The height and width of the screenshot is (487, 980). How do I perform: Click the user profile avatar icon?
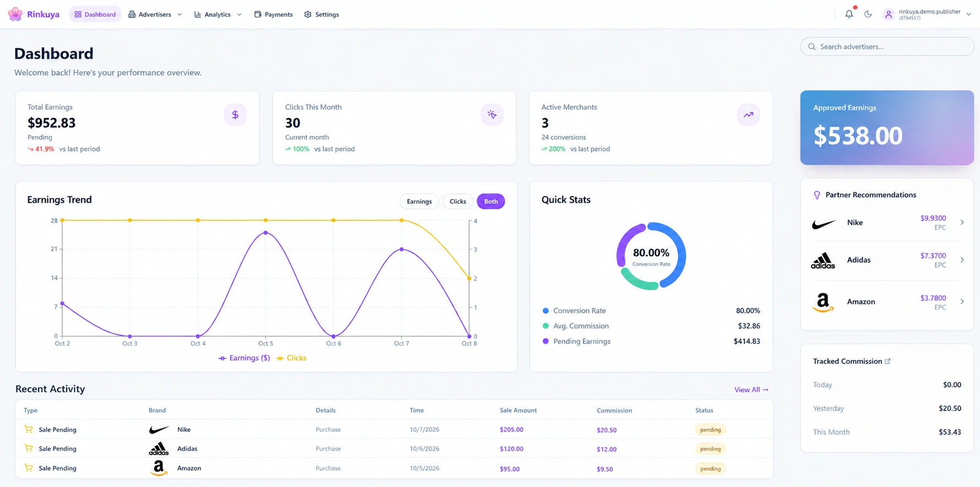pos(889,15)
